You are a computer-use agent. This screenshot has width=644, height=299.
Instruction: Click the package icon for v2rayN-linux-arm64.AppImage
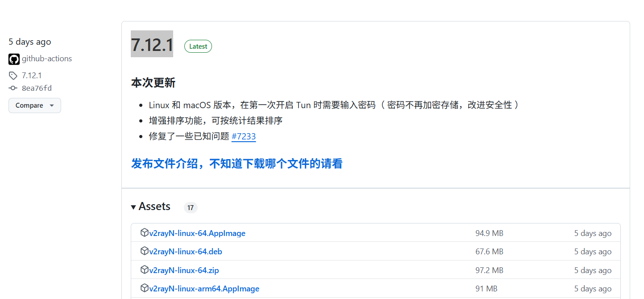[145, 288]
